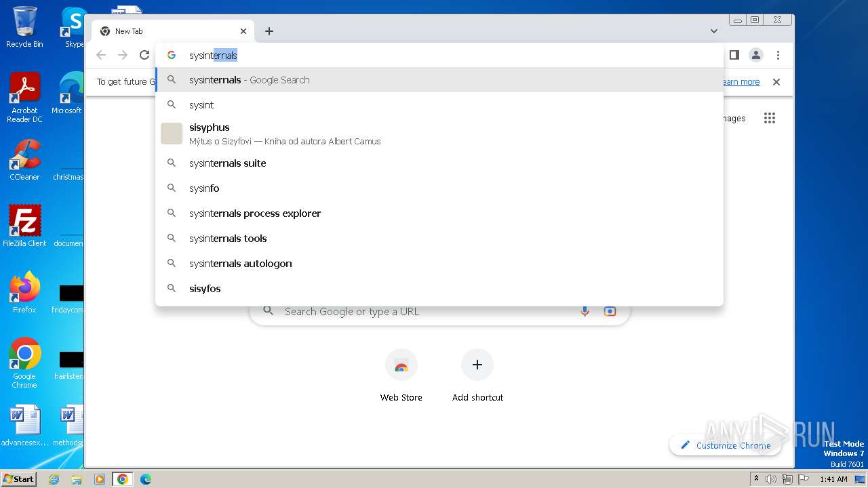Open the Web Store shortcut

click(401, 376)
